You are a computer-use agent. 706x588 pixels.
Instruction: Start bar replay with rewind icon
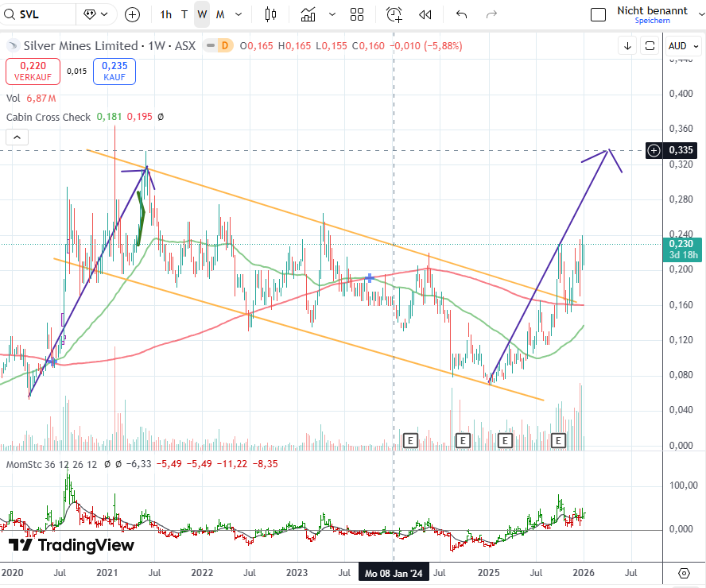pos(425,15)
